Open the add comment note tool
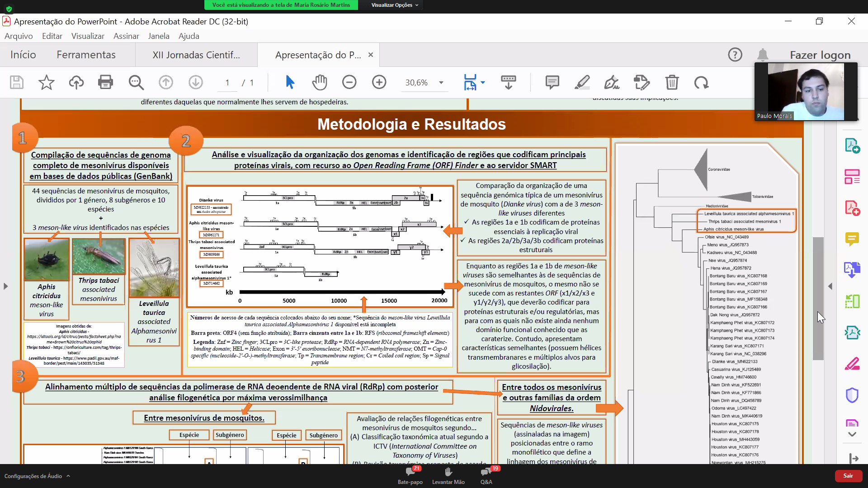This screenshot has height=488, width=868. pos(552,82)
